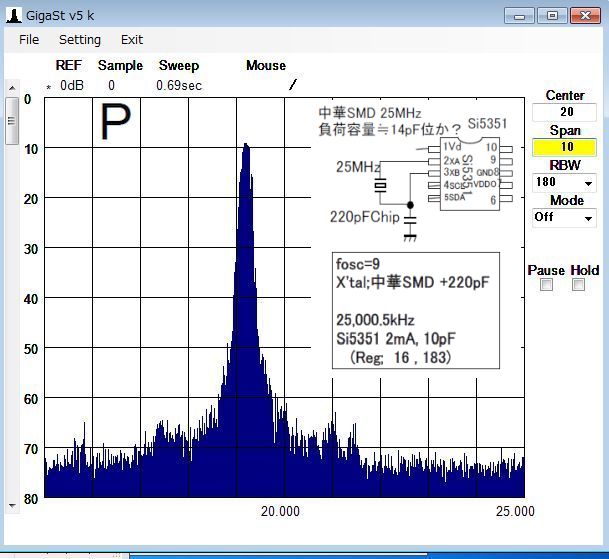Click the 0.69sec Sweep value
This screenshot has height=559, width=609.
click(x=179, y=85)
